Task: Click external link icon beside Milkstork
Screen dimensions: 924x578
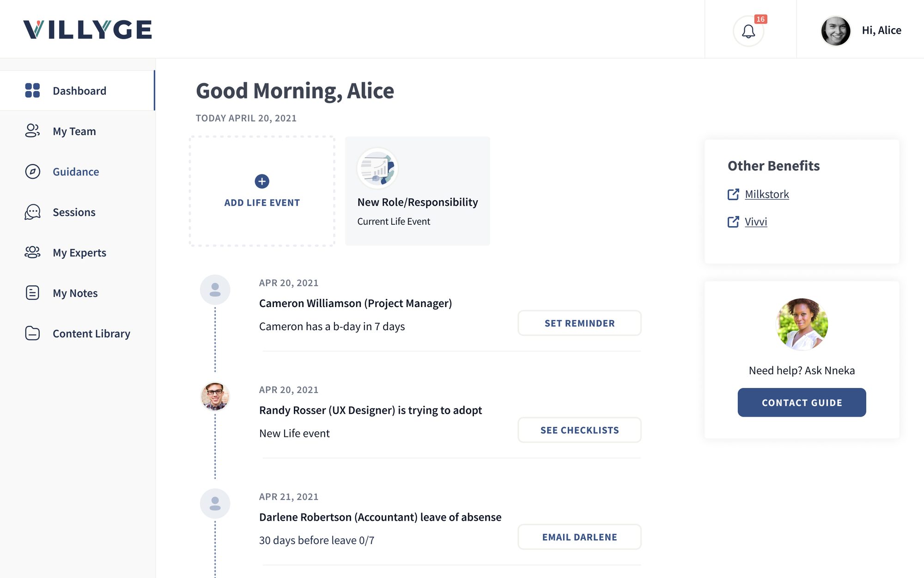Action: coord(733,194)
